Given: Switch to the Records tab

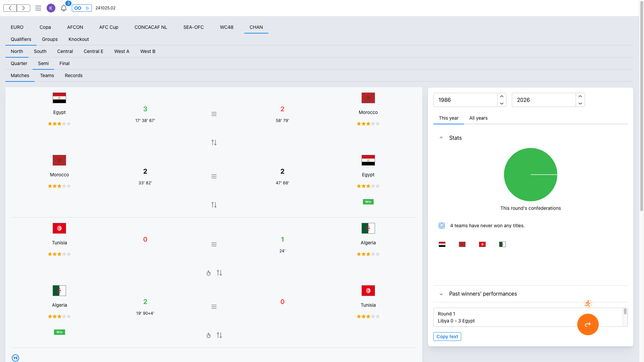Looking at the screenshot, I should click(x=74, y=75).
